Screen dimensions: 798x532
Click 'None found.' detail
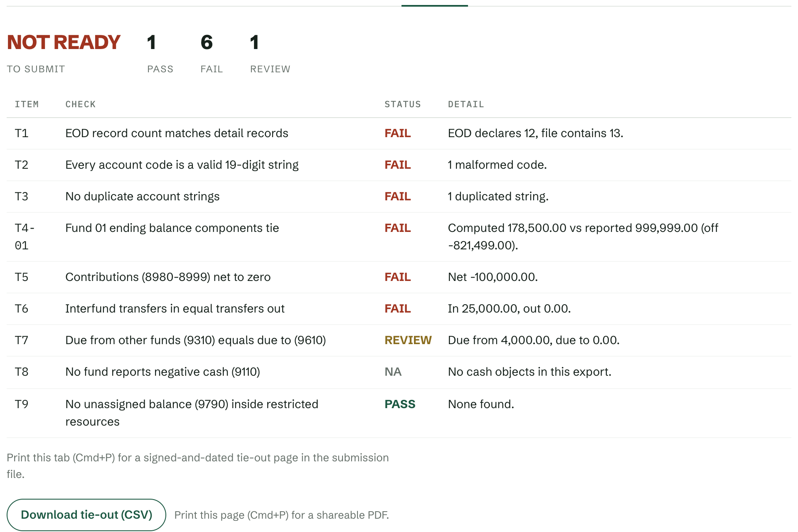[481, 404]
